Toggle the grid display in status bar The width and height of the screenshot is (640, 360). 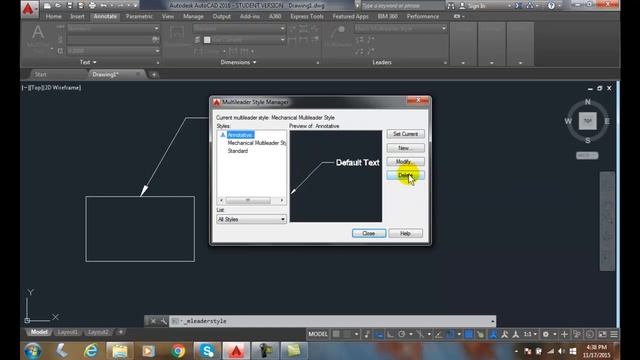tap(336, 334)
